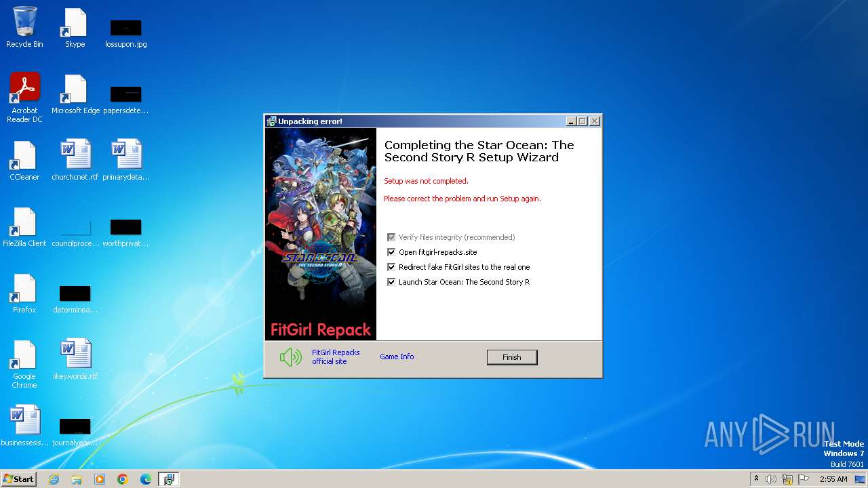
Task: Launch Firefox desktop shortcut
Action: coord(24,293)
